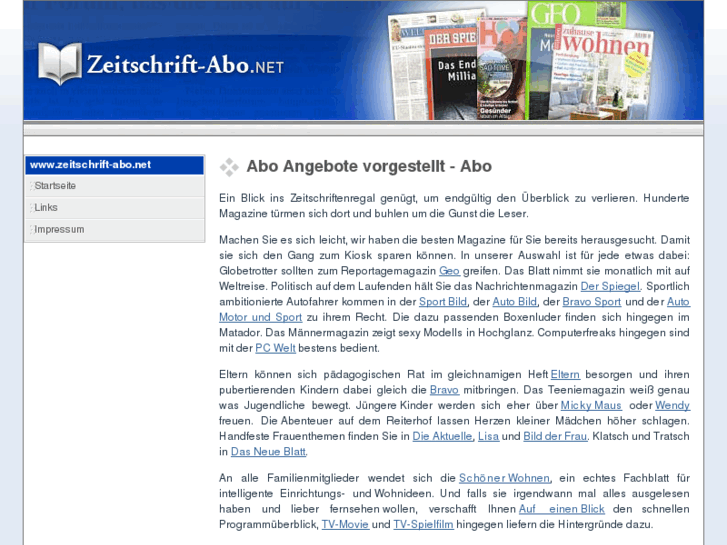Open the Impressum menu item

115,230
